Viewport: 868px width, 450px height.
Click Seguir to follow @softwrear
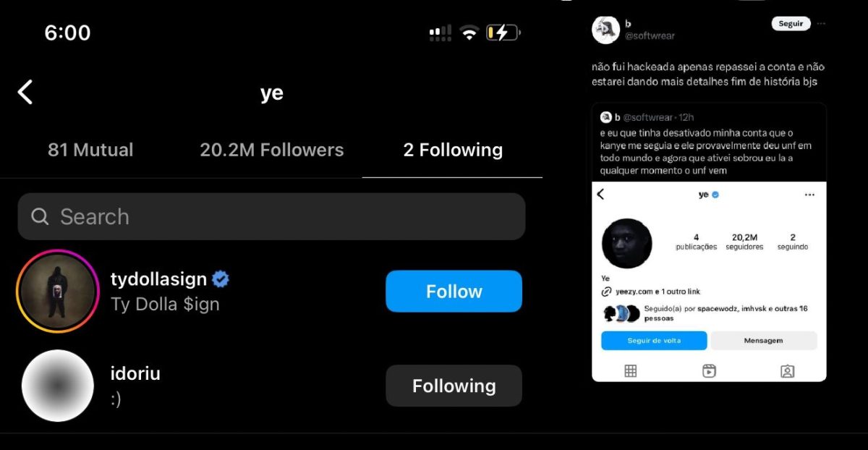pyautogui.click(x=790, y=23)
